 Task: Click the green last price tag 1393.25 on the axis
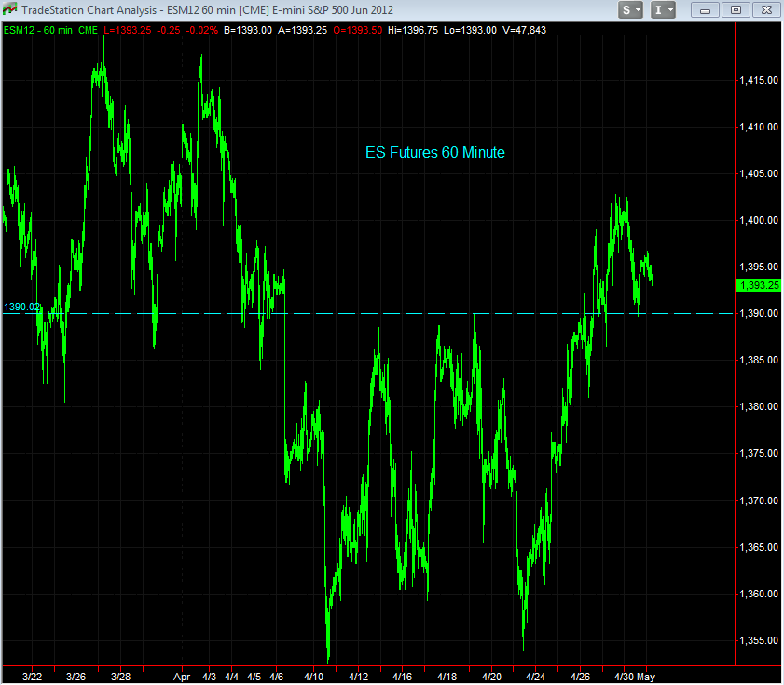757,286
